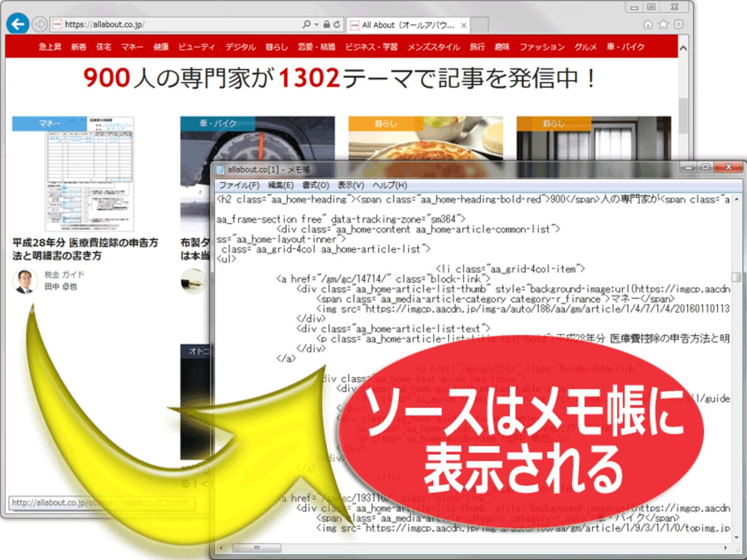Close the All About browser tab
Screen dimensions: 747x560
pyautogui.click(x=464, y=26)
